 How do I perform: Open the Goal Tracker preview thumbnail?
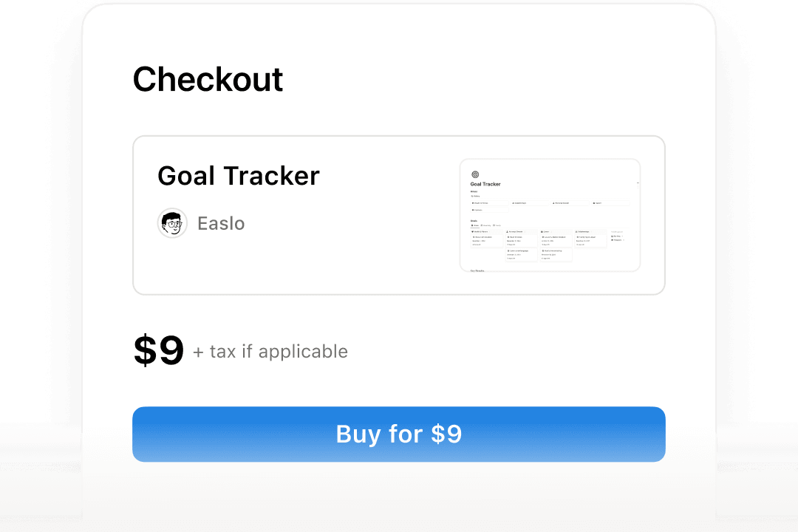[550, 215]
